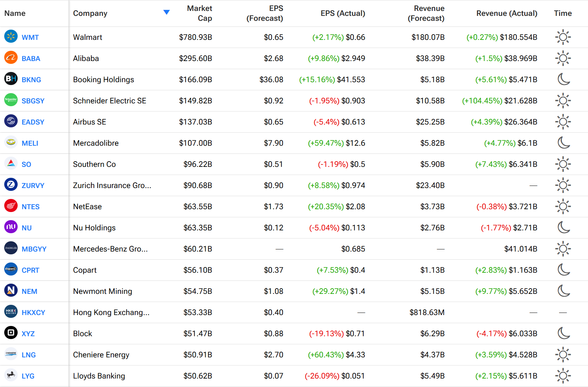588x387 pixels.
Task: Select the (+59.47%) $12.6 EPS cell
Action: pyautogui.click(x=337, y=143)
